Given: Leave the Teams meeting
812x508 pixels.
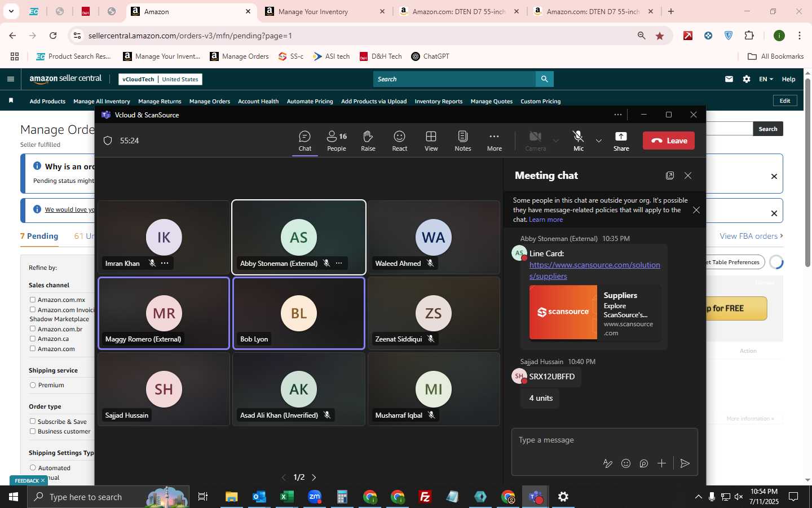Looking at the screenshot, I should (669, 141).
